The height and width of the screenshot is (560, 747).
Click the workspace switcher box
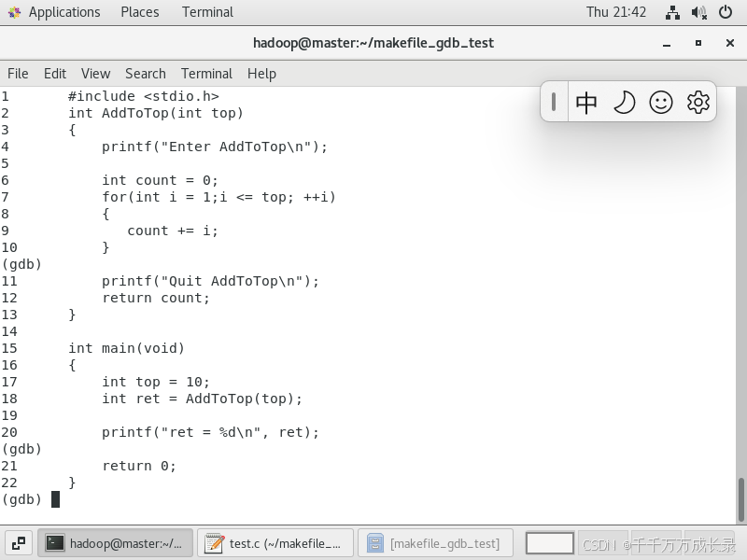pyautogui.click(x=549, y=543)
